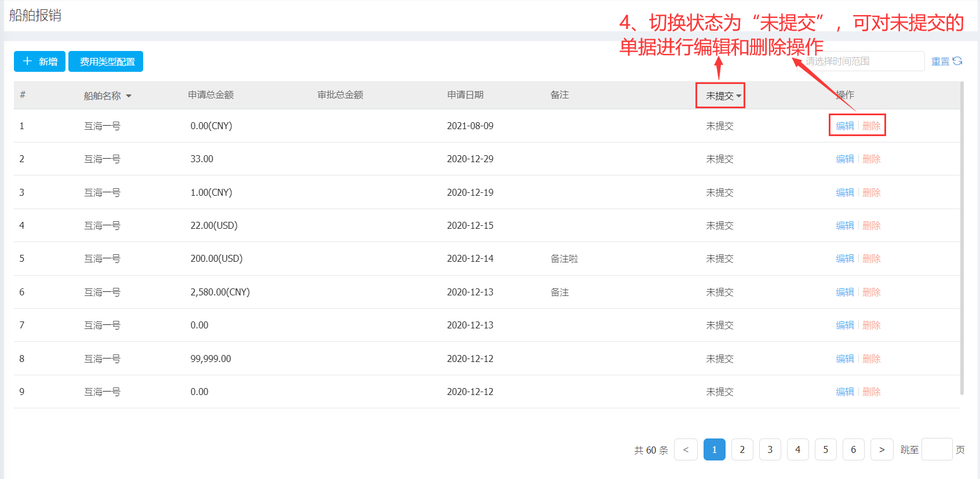
Task: Click the 0.00(CNY) amount cell
Action: click(x=212, y=126)
